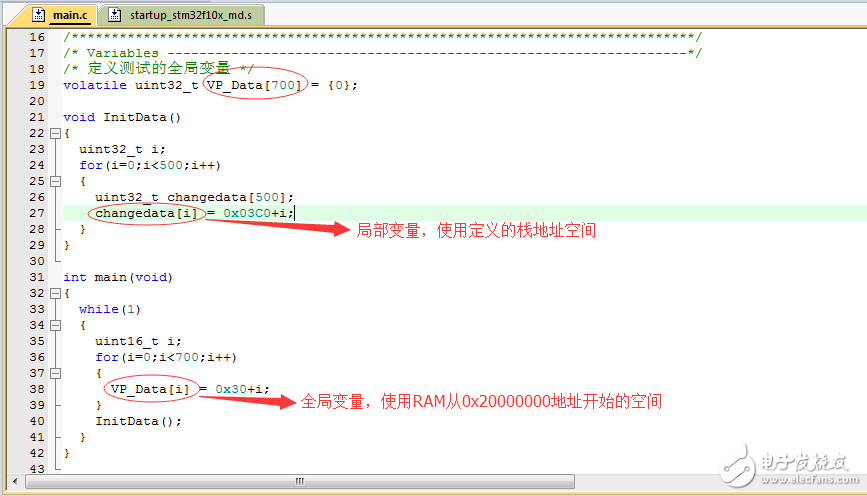Click the volatile keyword on line 19
The image size is (867, 496).
coord(95,85)
